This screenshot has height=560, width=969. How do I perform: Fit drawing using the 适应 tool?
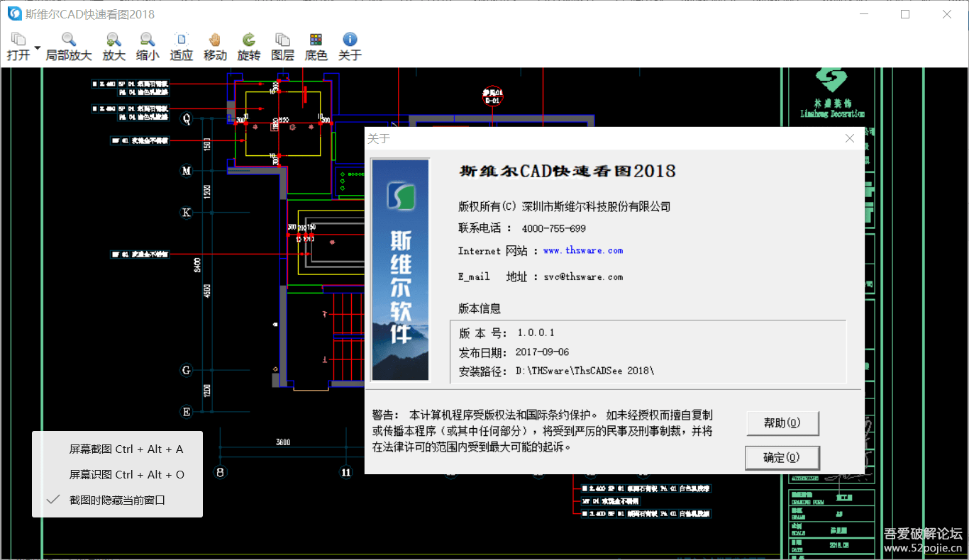(182, 47)
